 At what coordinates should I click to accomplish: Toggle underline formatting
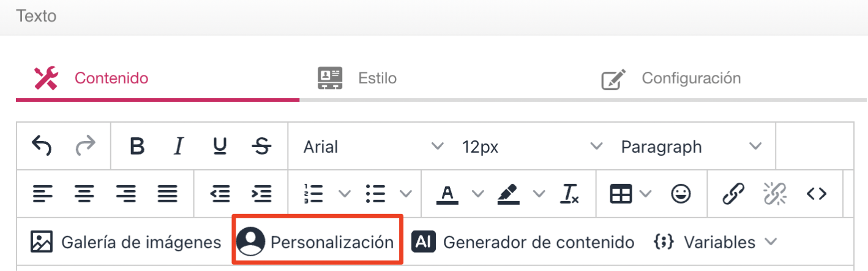point(220,147)
